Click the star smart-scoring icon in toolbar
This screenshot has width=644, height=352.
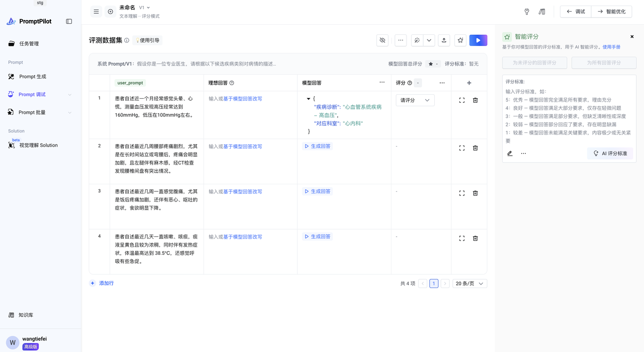460,40
